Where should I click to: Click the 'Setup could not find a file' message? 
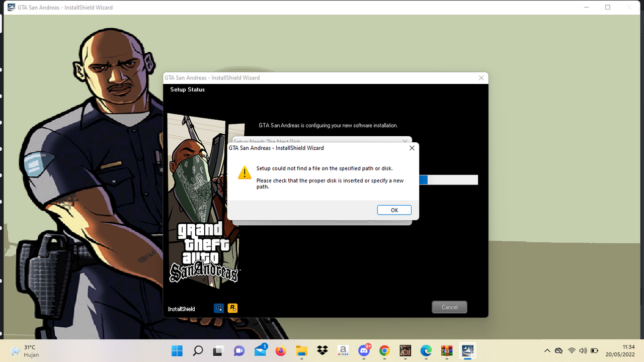pos(324,168)
